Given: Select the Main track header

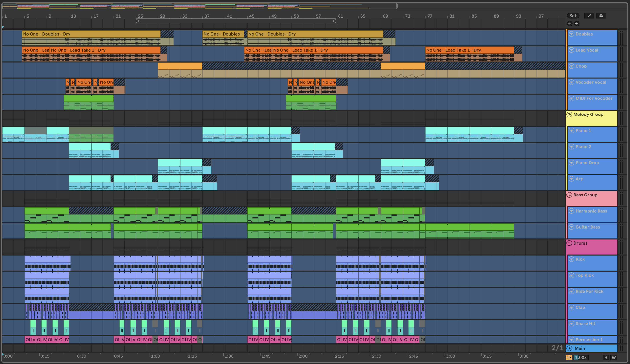Looking at the screenshot, I should pos(592,348).
